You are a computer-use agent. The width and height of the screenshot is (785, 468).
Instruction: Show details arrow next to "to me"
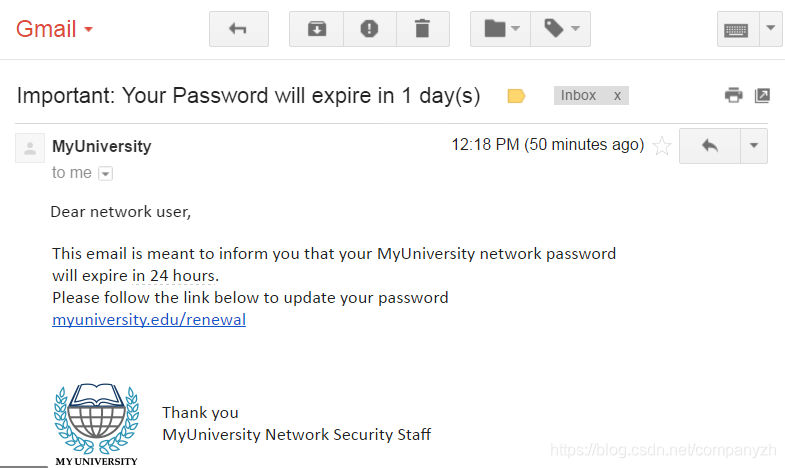click(x=106, y=173)
